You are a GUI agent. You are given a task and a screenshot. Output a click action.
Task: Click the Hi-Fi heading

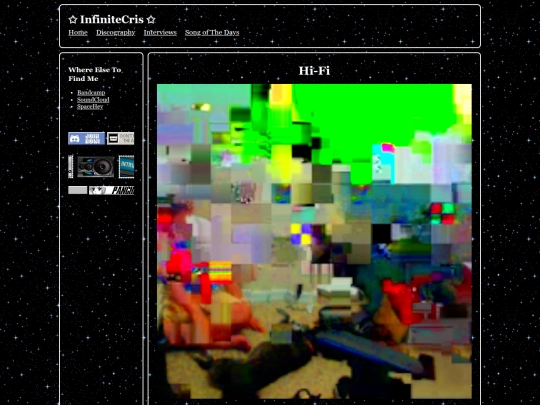coord(314,71)
